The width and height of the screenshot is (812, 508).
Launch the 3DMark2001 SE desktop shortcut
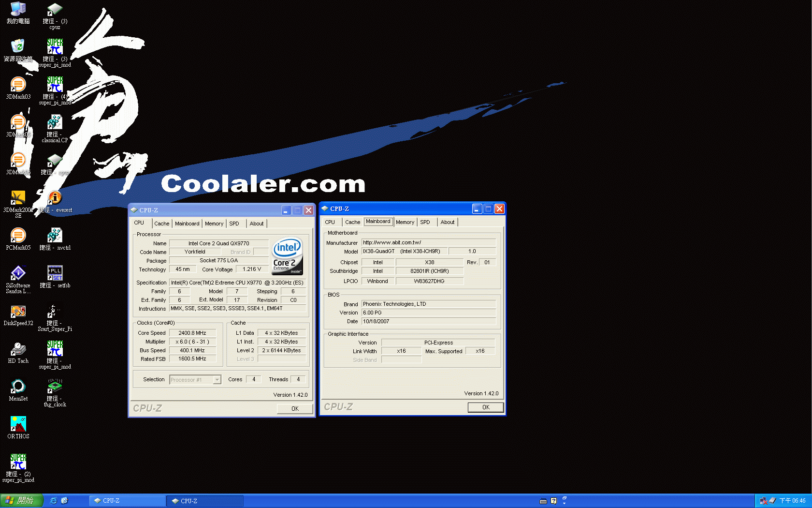[x=18, y=204]
